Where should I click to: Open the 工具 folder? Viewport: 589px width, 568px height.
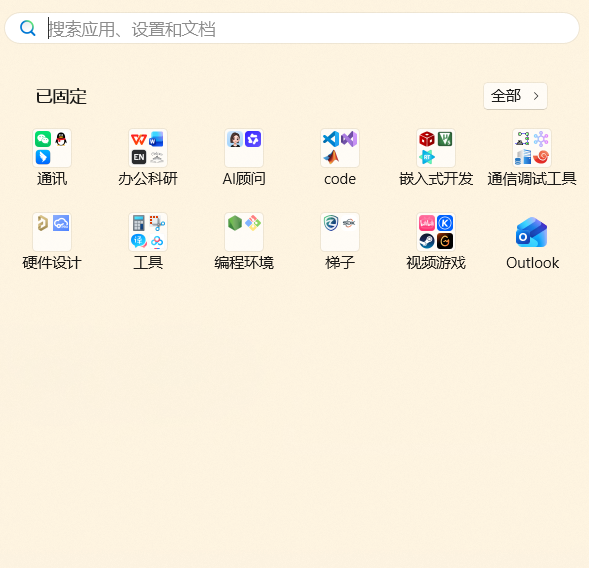[x=148, y=232]
